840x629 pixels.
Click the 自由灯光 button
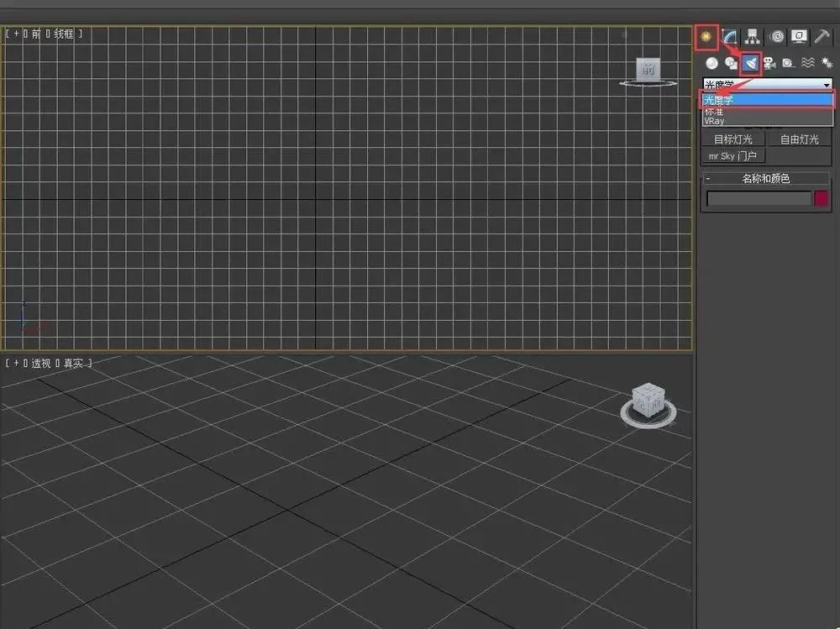[800, 139]
